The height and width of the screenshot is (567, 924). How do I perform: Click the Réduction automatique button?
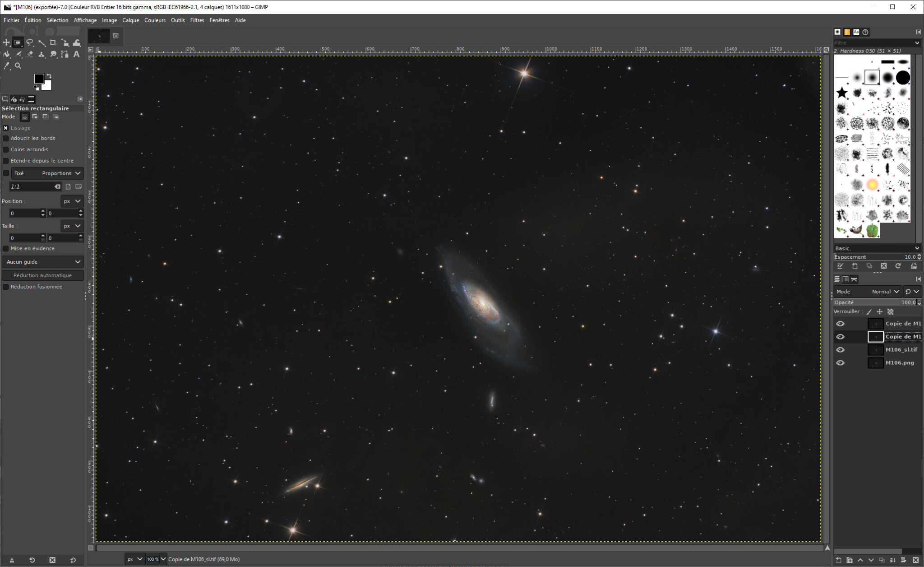42,275
